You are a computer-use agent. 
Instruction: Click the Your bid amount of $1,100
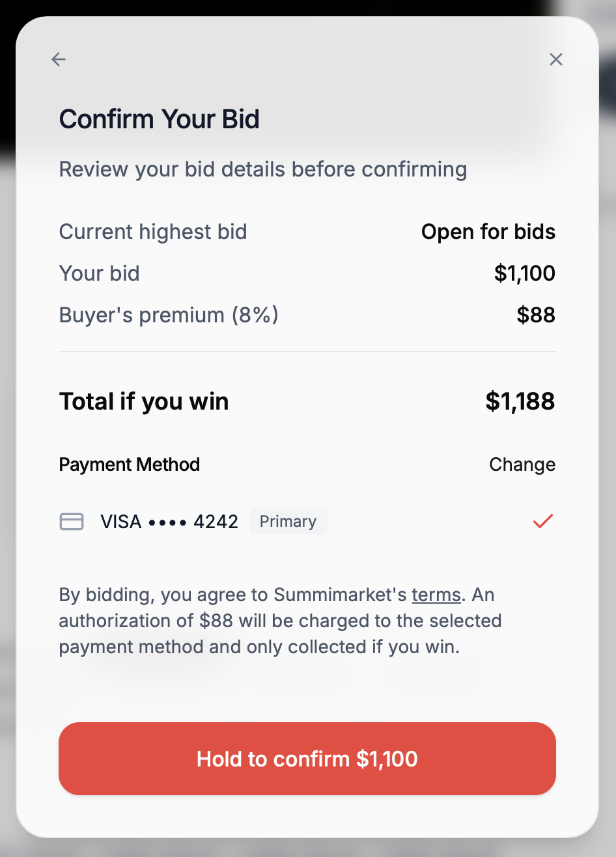[x=524, y=274]
